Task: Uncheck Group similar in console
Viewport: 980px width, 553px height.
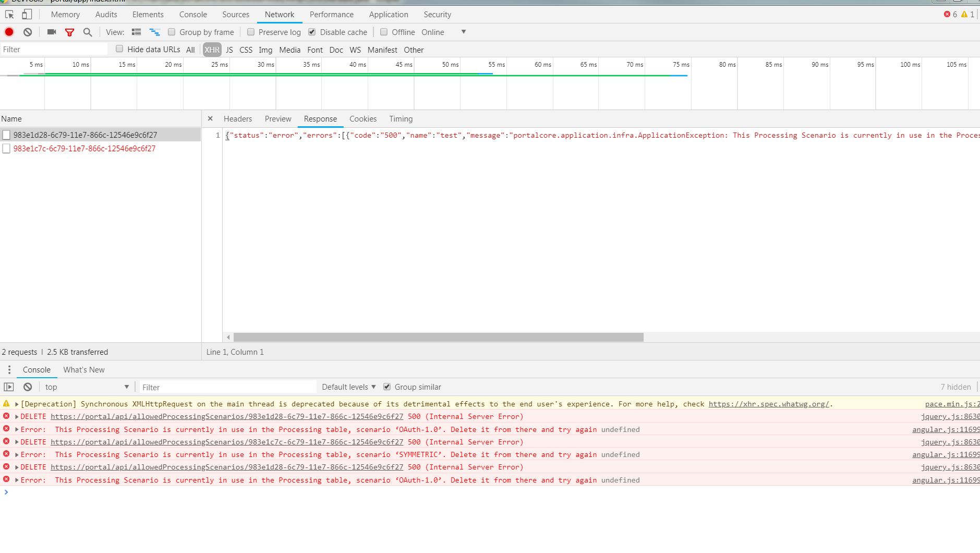Action: pos(387,387)
